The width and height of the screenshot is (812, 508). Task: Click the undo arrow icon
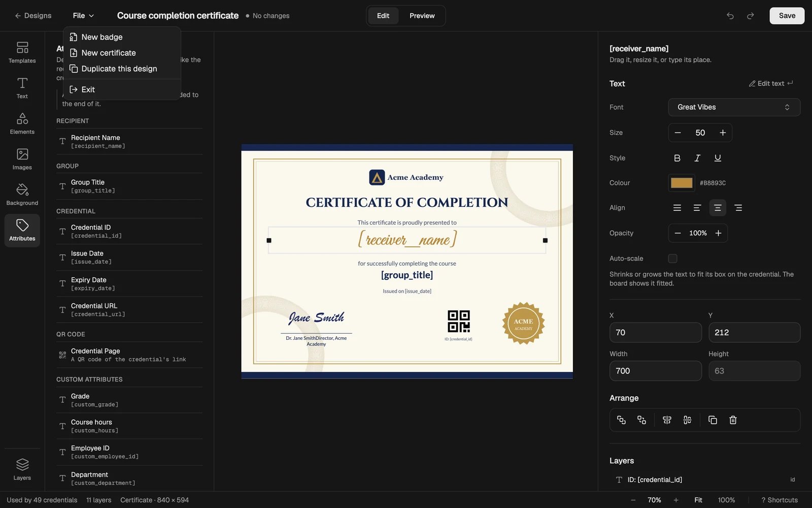pos(730,16)
